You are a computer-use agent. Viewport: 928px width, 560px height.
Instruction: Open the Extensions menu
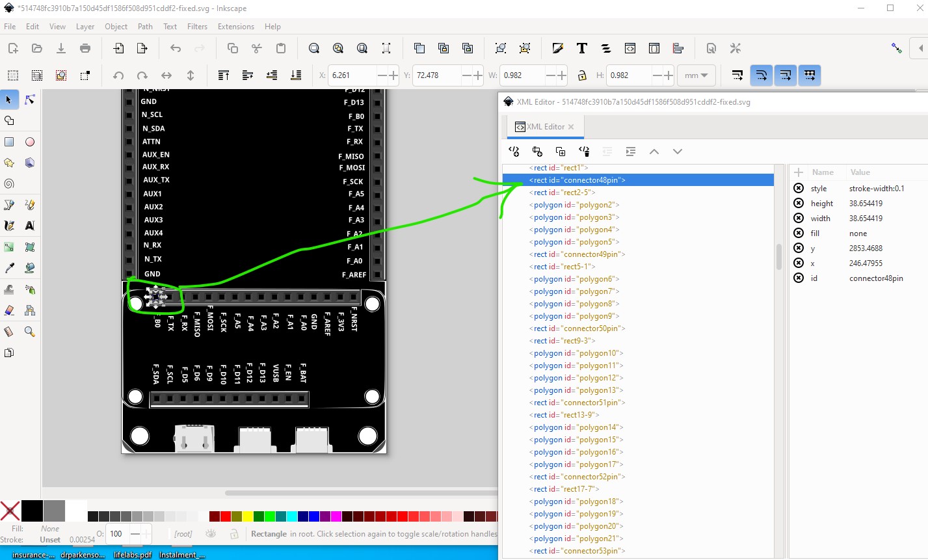click(236, 27)
